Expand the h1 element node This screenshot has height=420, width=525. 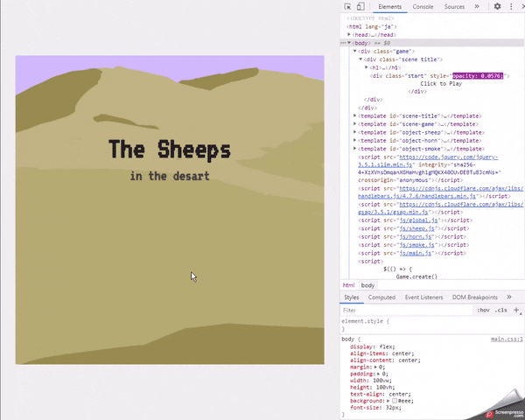click(x=367, y=67)
